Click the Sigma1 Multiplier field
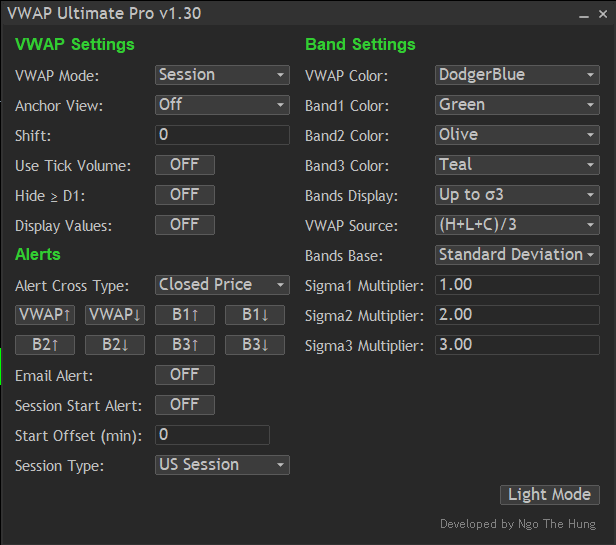 517,285
